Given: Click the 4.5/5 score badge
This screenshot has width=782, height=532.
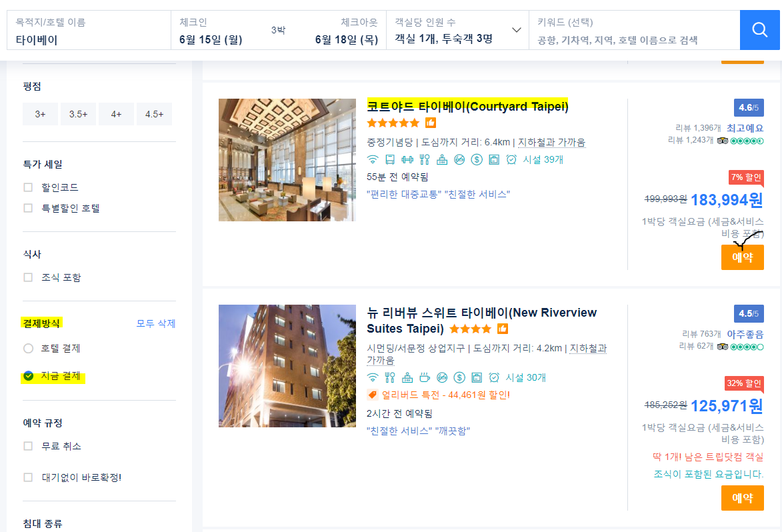Looking at the screenshot, I should pos(749,313).
